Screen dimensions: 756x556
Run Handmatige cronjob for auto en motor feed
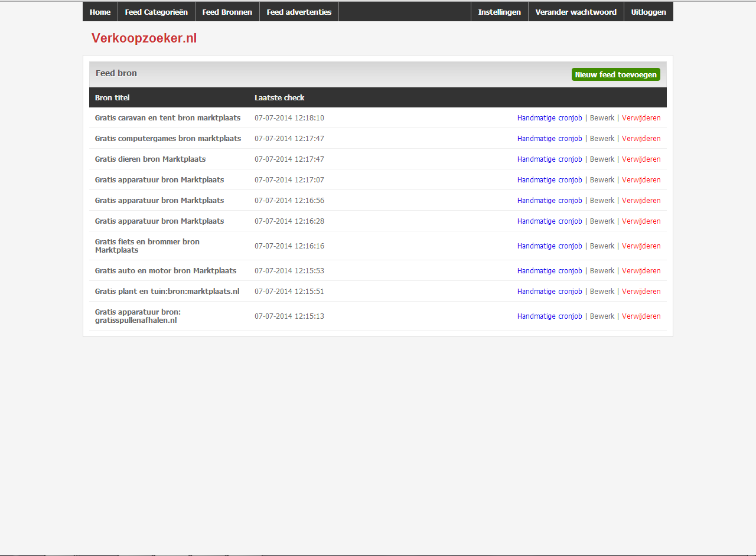click(x=550, y=271)
